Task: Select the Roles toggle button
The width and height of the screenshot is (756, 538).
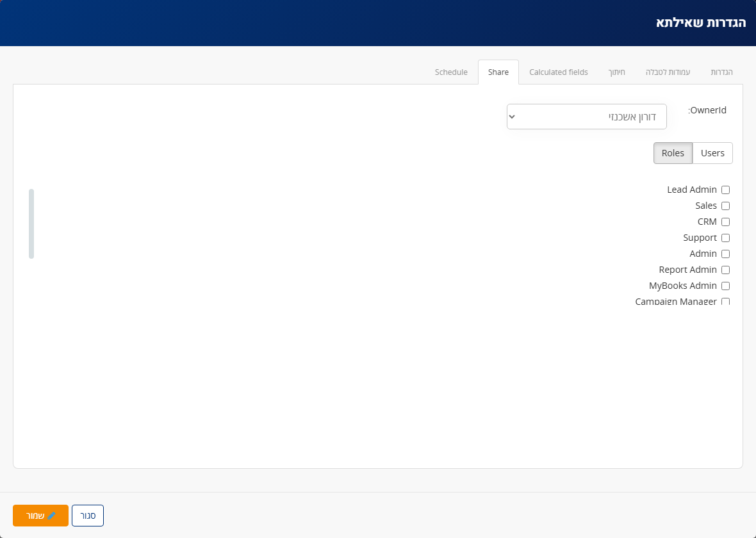Action: [673, 153]
